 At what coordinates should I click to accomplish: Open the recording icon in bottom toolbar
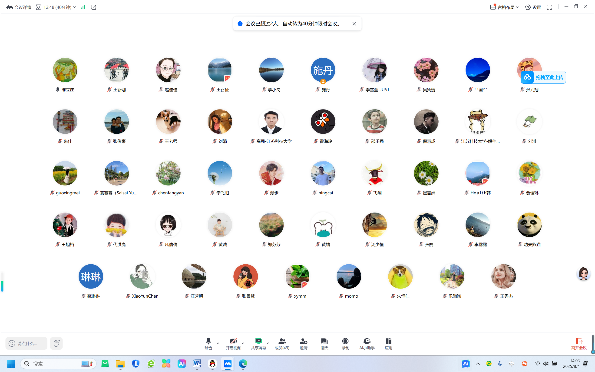pyautogui.click(x=345, y=343)
